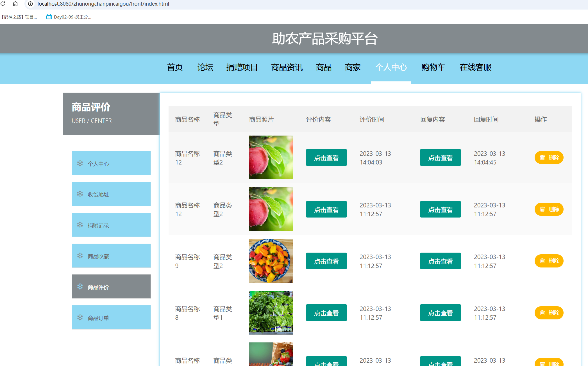The height and width of the screenshot is (366, 588).
Task: Click green vegetables photo for 商品名称8
Action: 271,313
